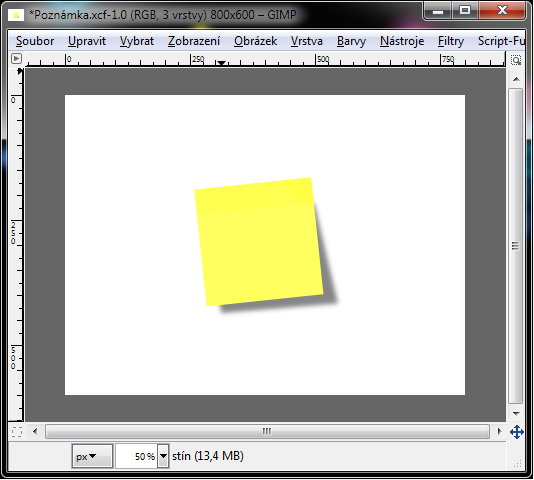Click the vertical scrollbar down arrow
The height and width of the screenshot is (480, 534).
click(x=516, y=414)
